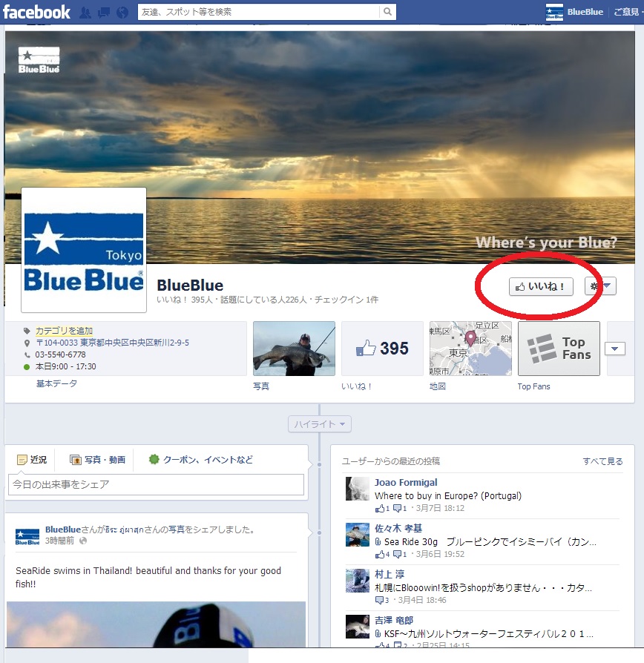
Task: Click the BlueBlue name in shared post
Action: tap(62, 530)
